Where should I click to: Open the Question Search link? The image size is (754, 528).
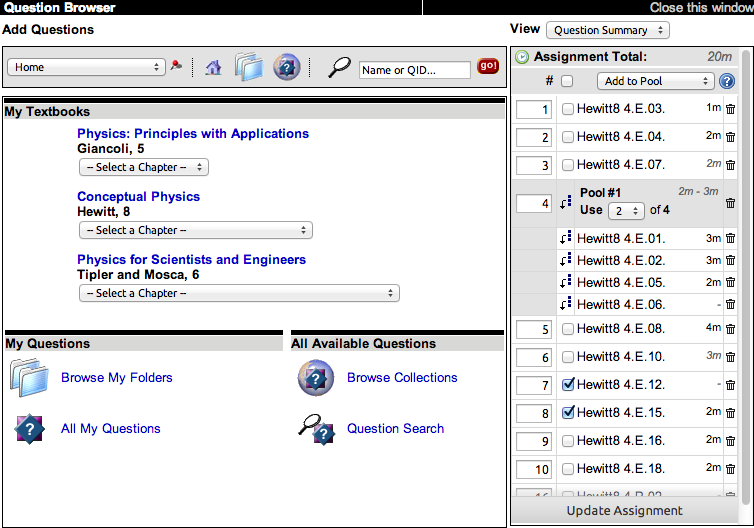pyautogui.click(x=395, y=429)
